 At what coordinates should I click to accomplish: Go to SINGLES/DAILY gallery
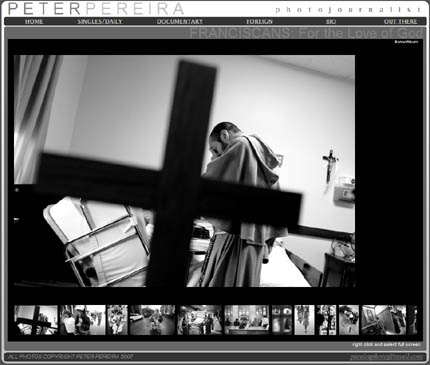pos(100,22)
